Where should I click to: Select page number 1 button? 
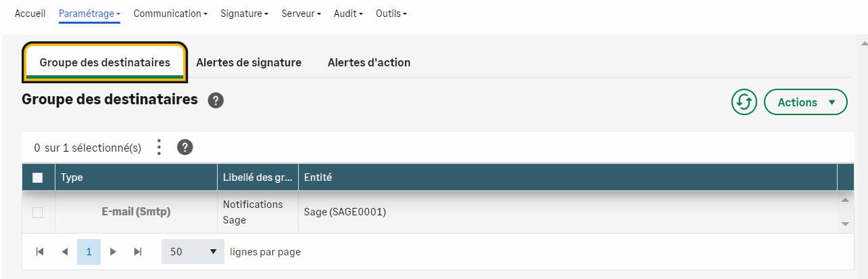pos(89,252)
